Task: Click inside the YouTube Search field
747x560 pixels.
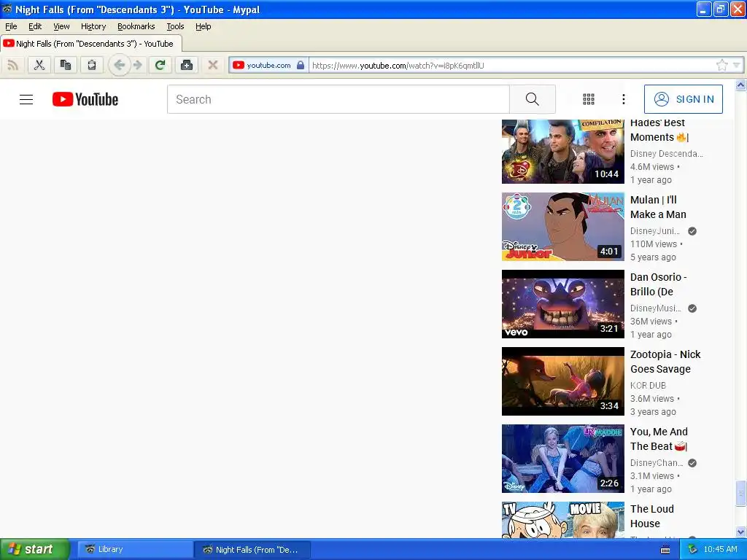Action: 338,99
